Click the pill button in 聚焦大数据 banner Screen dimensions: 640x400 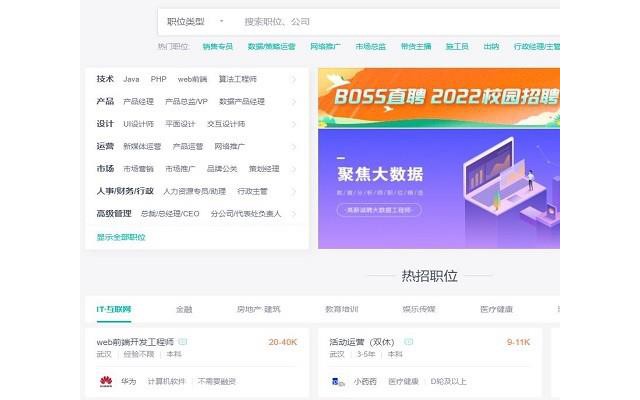[x=379, y=210]
